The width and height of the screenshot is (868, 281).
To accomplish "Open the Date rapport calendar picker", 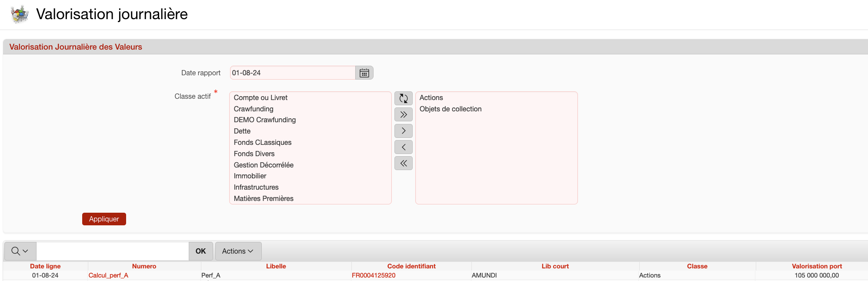I will click(x=364, y=73).
